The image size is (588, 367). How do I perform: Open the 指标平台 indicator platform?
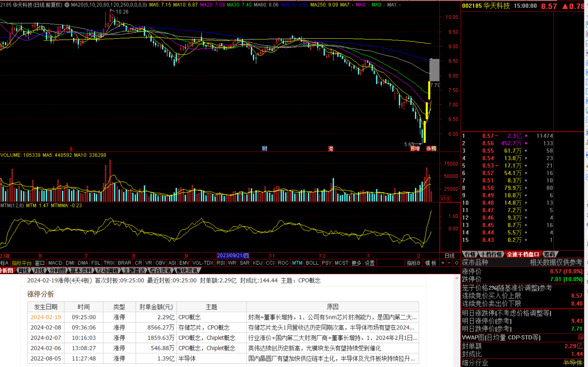(x=21, y=263)
